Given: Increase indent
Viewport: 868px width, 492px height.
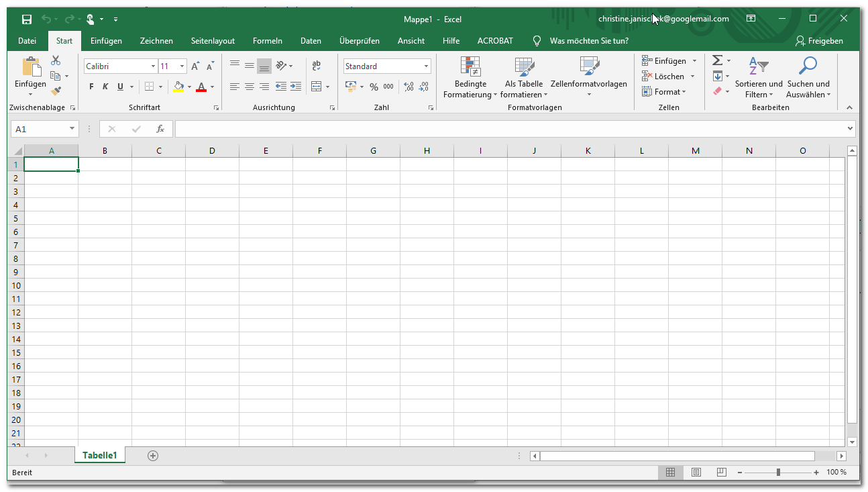Looking at the screenshot, I should (296, 87).
